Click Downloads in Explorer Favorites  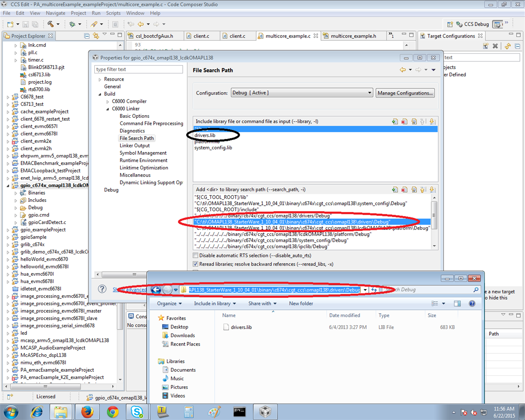(182, 335)
